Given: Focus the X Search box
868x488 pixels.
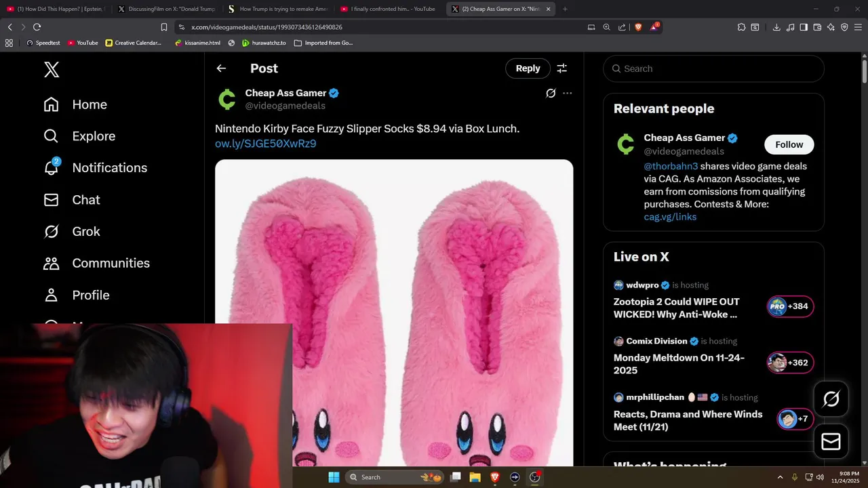Looking at the screenshot, I should click(x=713, y=68).
